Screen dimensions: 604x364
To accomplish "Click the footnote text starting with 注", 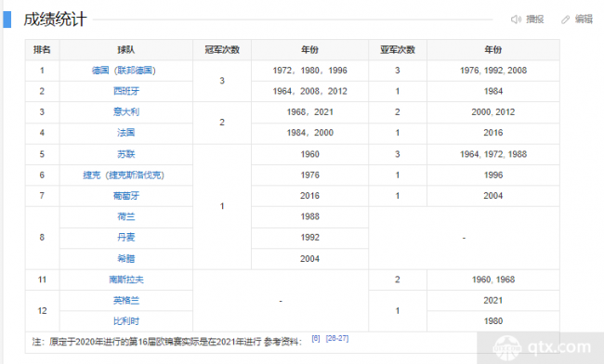I will point(166,342).
